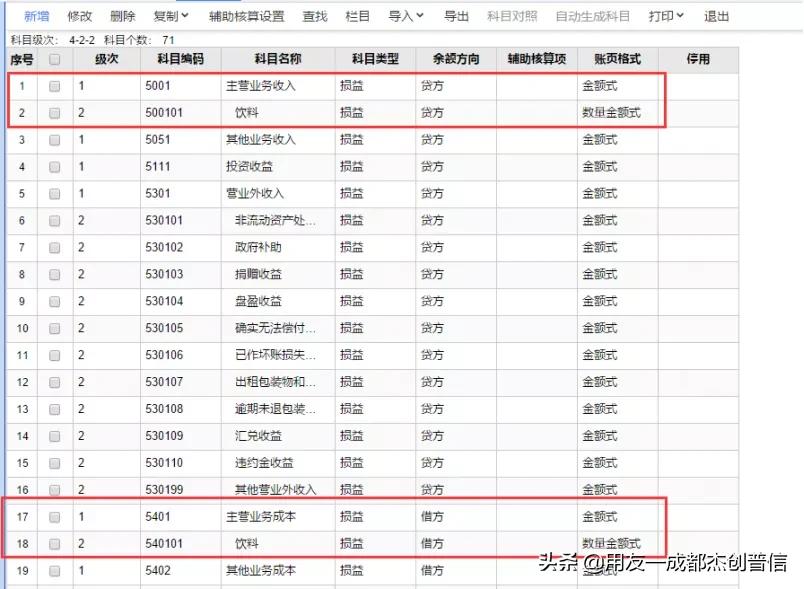804x589 pixels.
Task: Expand the 打印 print dropdown
Action: click(x=663, y=15)
